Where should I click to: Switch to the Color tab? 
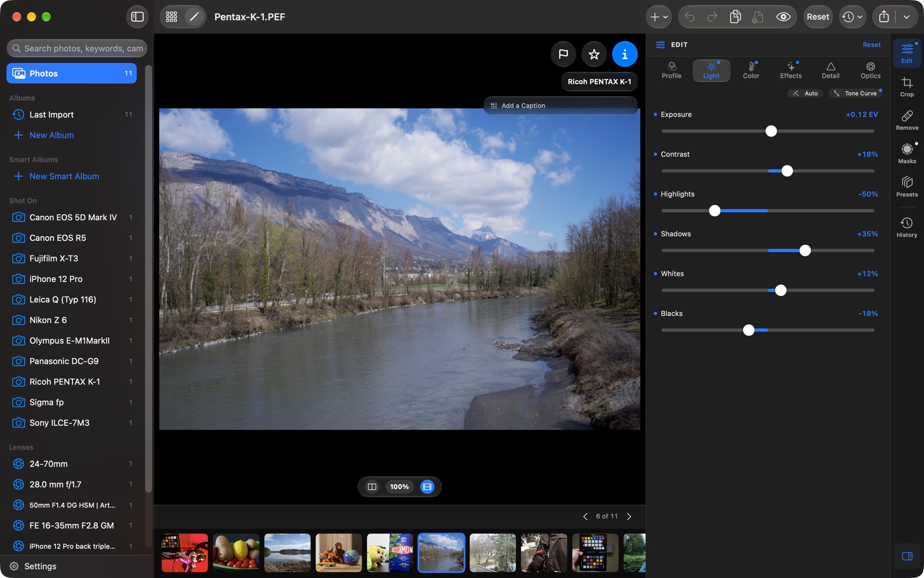tap(751, 70)
